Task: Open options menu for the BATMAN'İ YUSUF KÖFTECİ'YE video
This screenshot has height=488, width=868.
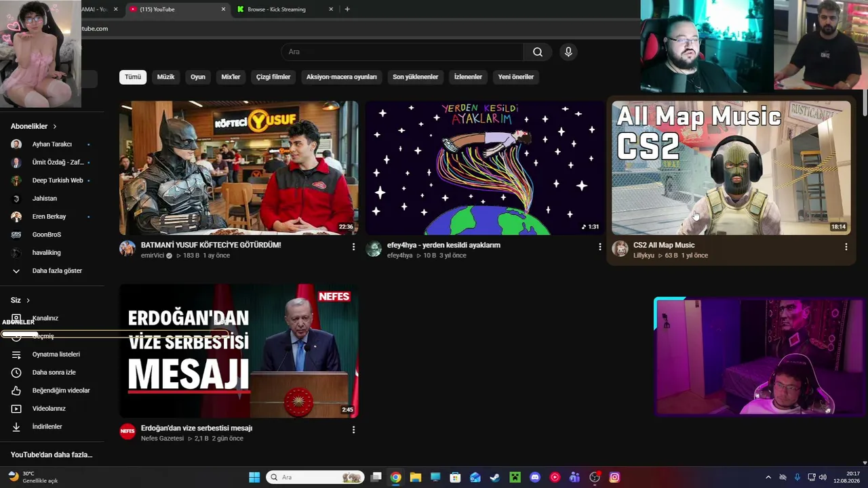Action: click(x=353, y=247)
